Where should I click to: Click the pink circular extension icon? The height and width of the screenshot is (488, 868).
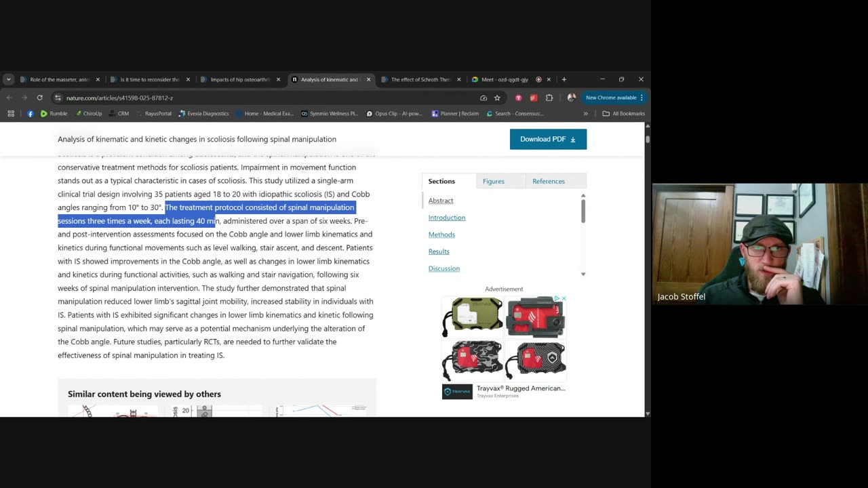pos(519,98)
